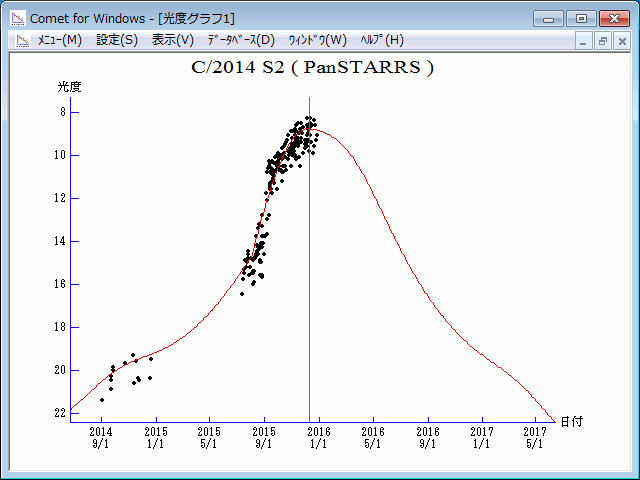
Task: Minimize the 光度グラフ1 child window
Action: [583, 41]
